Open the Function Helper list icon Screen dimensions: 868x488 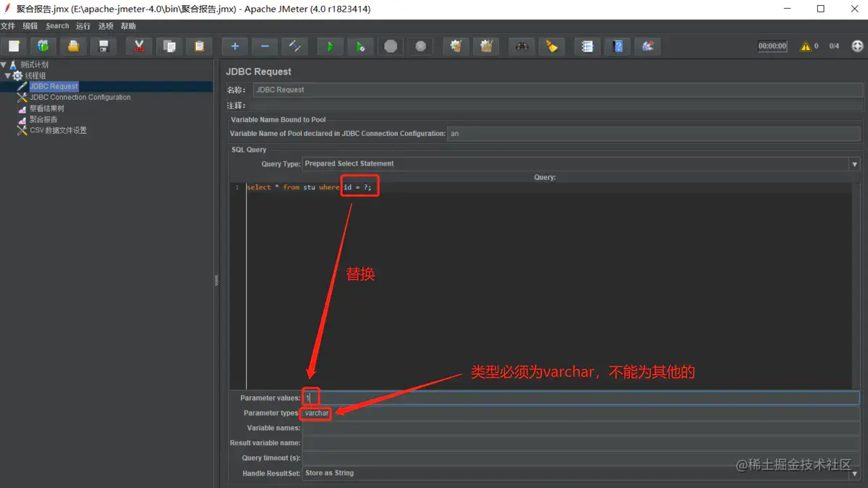point(587,46)
